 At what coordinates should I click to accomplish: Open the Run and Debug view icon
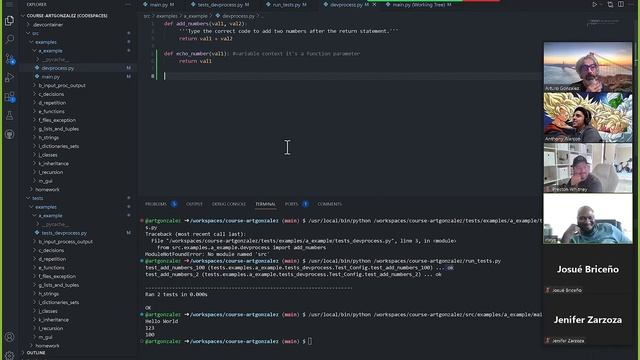[x=9, y=78]
